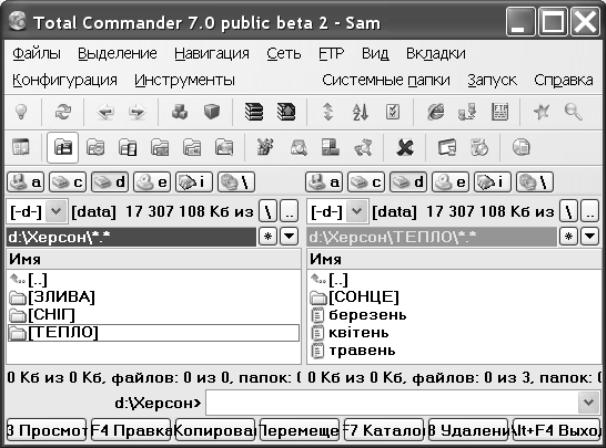The height and width of the screenshot is (448, 606).
Task: Expand right panel directory history arrow
Action: (590, 236)
